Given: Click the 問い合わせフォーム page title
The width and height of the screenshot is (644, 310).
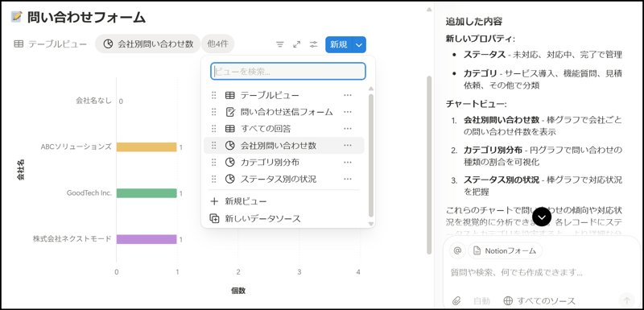Looking at the screenshot, I should click(x=87, y=17).
